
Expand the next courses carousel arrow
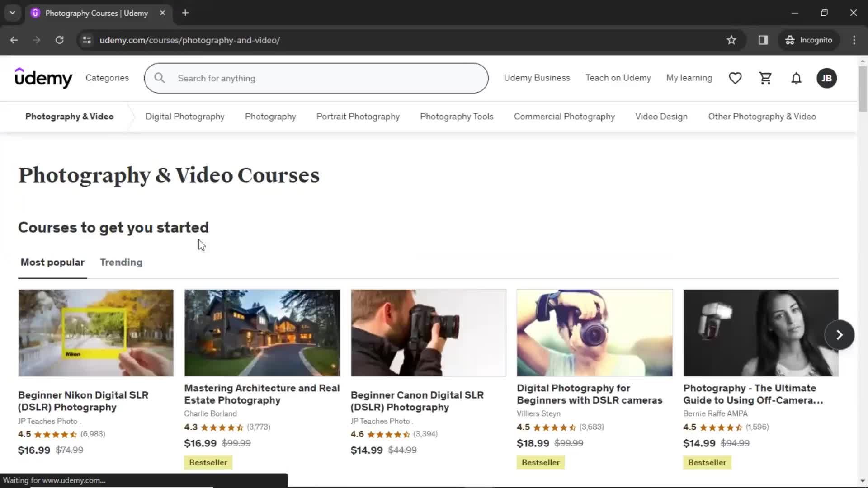pos(840,335)
